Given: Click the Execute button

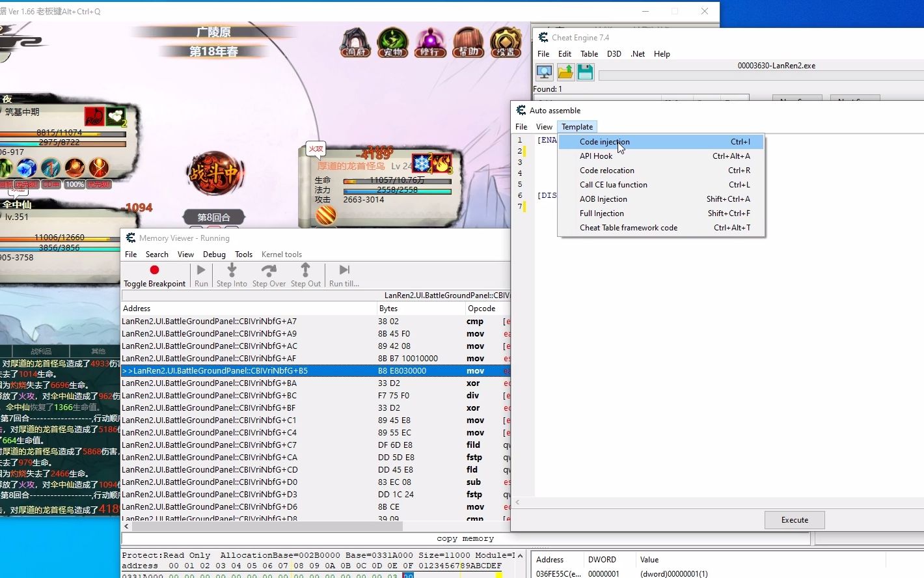Looking at the screenshot, I should pos(795,520).
